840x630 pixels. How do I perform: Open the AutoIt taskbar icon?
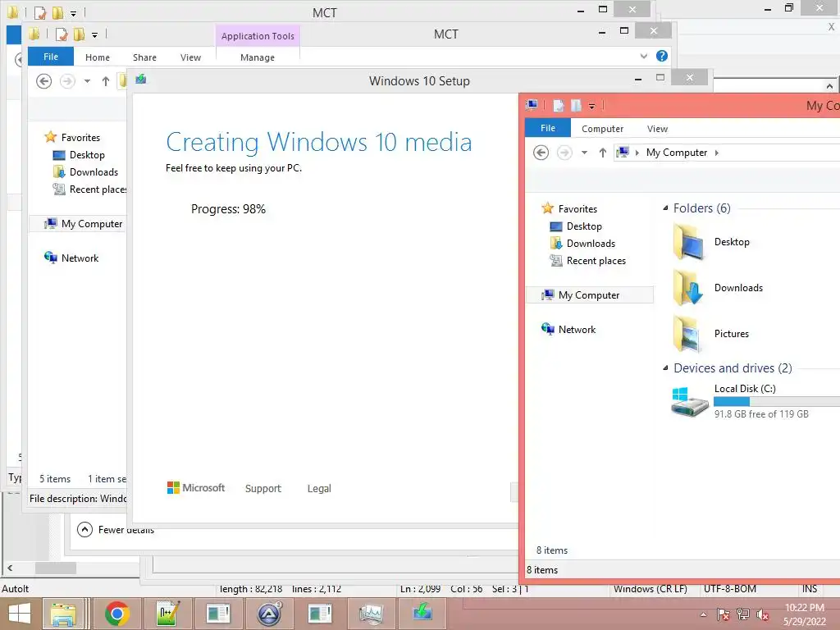click(269, 614)
